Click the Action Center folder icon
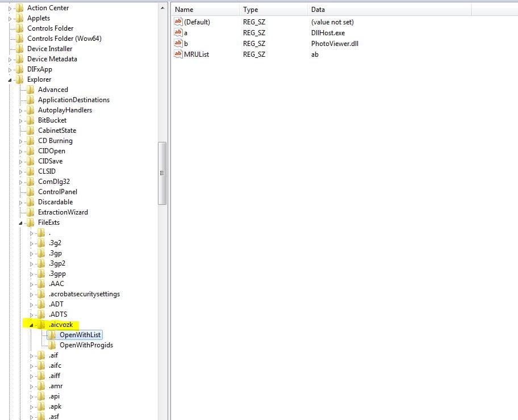Image resolution: width=518 pixels, height=420 pixels. coord(20,8)
